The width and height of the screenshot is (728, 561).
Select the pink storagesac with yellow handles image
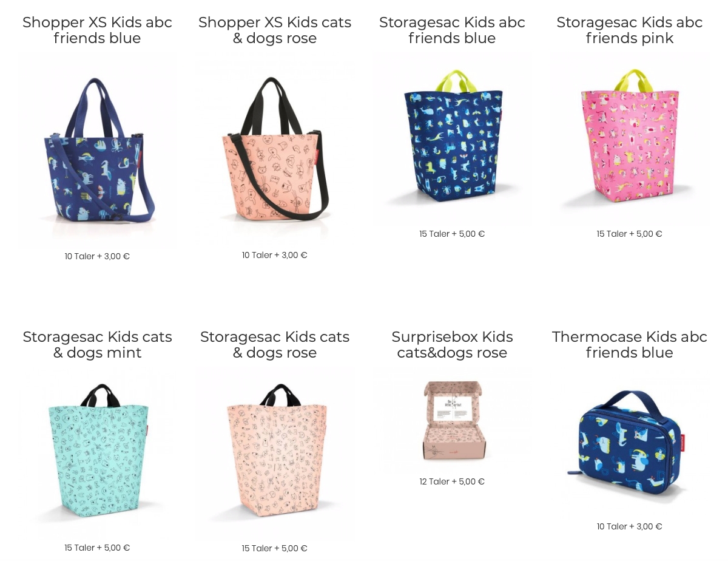[x=629, y=139]
